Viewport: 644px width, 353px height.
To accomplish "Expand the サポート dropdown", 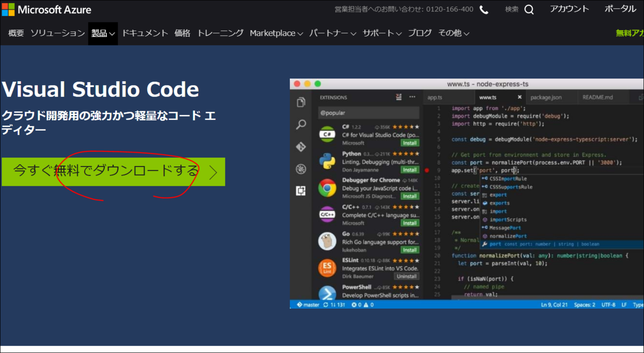I will click(382, 33).
